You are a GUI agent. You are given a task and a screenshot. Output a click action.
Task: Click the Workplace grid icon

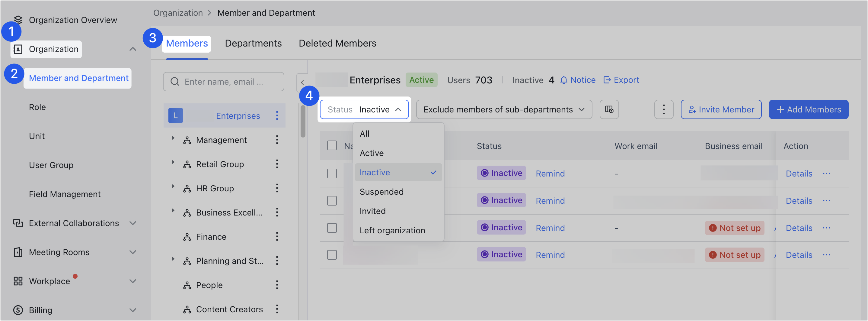click(x=18, y=281)
